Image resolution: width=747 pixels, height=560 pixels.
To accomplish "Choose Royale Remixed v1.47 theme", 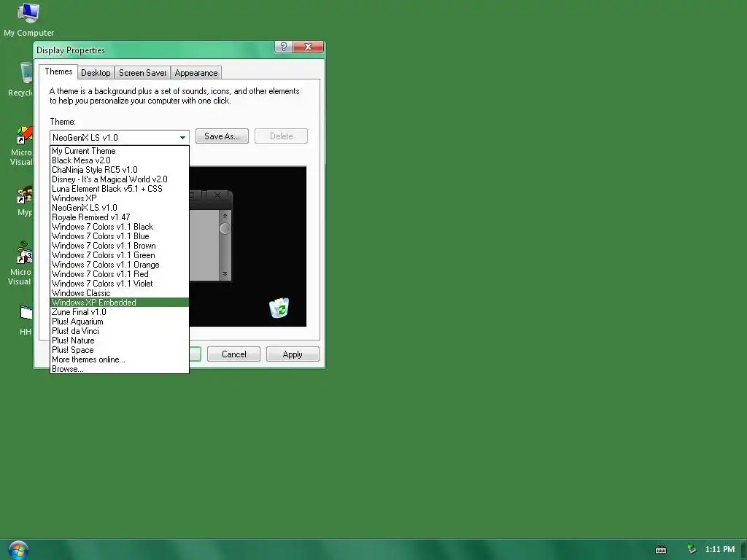I will click(x=120, y=217).
